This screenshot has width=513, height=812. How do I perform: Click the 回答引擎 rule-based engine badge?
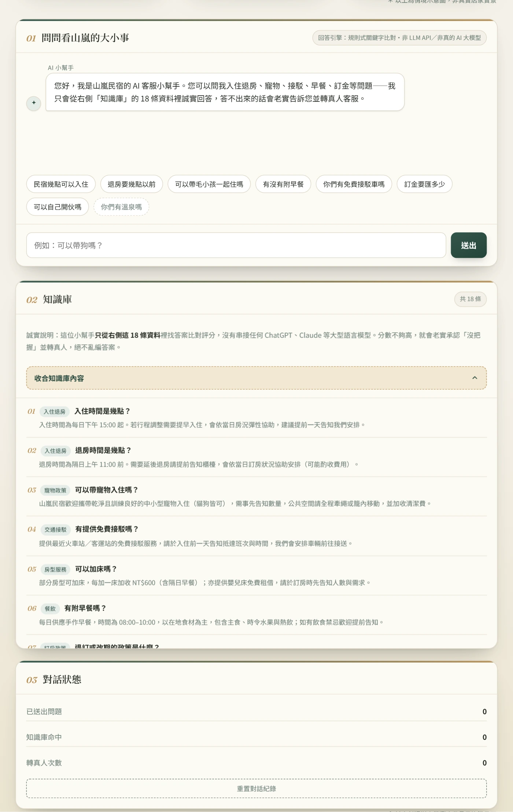(399, 38)
